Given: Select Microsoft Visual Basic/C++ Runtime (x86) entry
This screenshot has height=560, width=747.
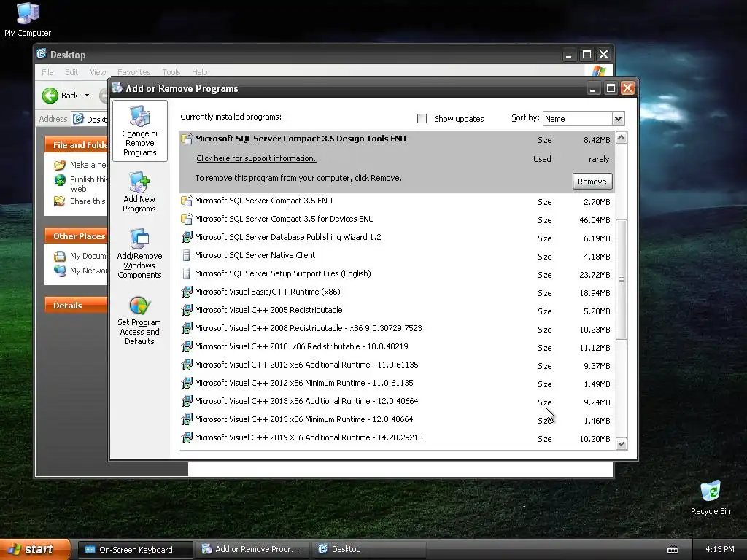Looking at the screenshot, I should (397, 292).
